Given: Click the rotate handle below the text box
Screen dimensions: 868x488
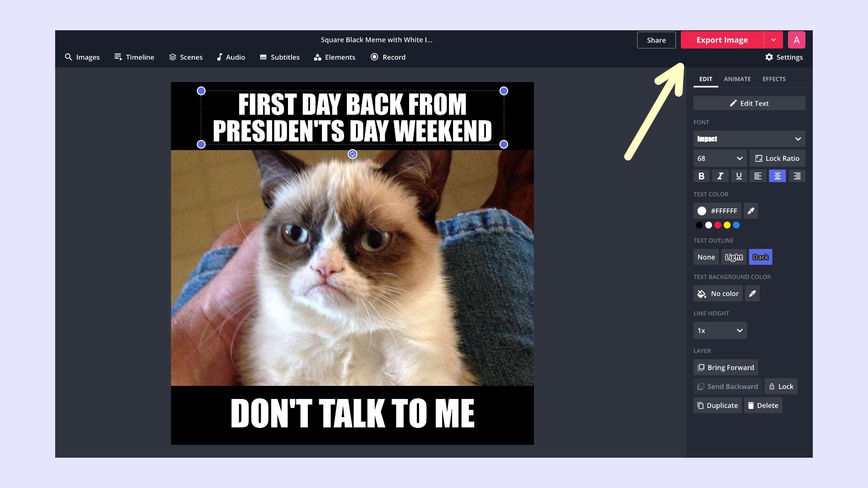Looking at the screenshot, I should click(x=352, y=155).
